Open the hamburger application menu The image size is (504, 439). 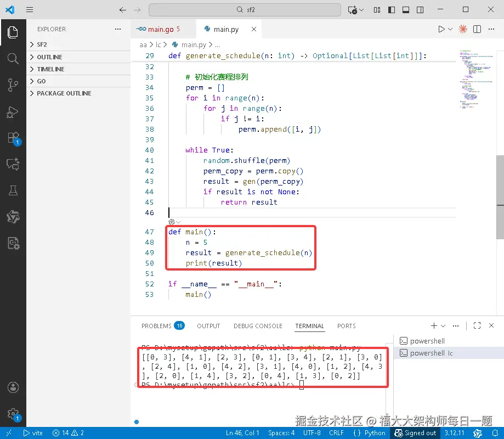pyautogui.click(x=30, y=10)
